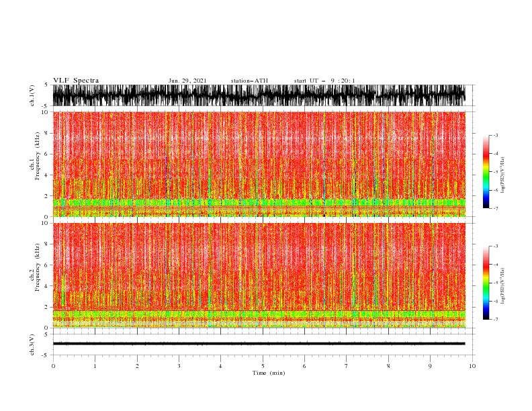Image resolution: width=532 pixels, height=411 pixels.
Task: Click the ch.1 color bar log(PSD) label
Action: pos(503,175)
